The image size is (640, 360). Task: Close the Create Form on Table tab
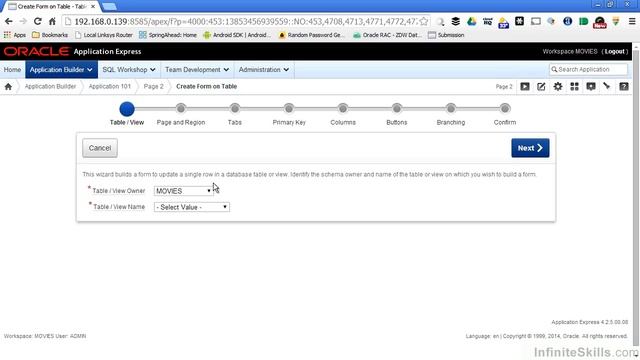93,7
